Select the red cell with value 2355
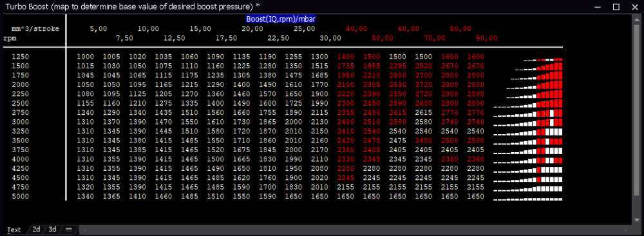The image size is (644, 236). (345, 113)
